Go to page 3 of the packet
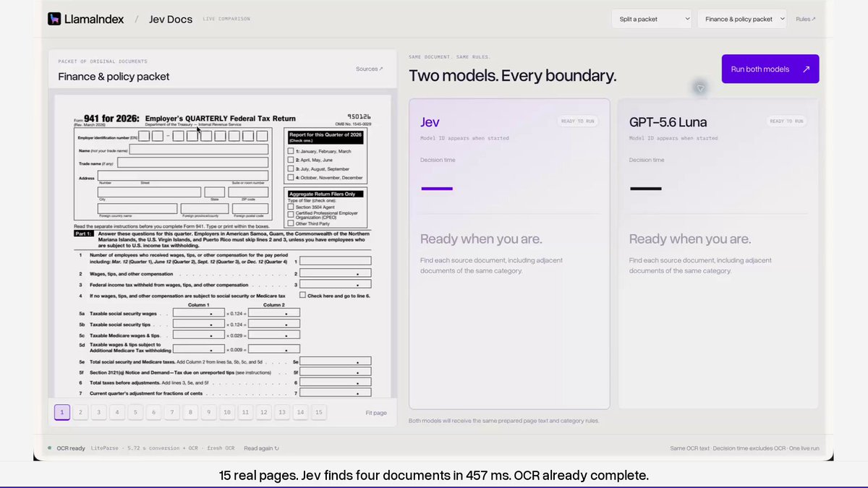 pyautogui.click(x=98, y=412)
